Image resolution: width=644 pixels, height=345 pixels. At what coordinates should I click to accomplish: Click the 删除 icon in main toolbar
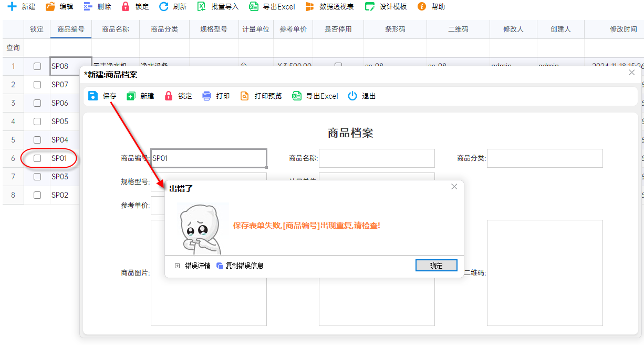[x=88, y=6]
